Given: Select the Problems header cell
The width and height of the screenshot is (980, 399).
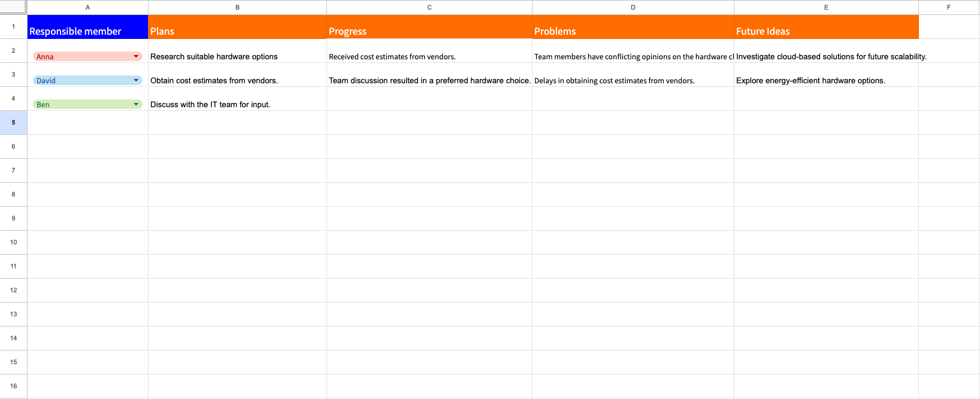Looking at the screenshot, I should coord(633,27).
